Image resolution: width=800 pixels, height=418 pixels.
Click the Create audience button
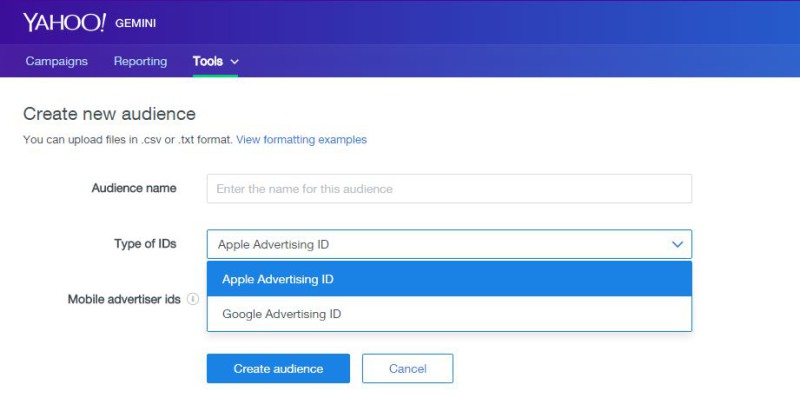tap(278, 368)
